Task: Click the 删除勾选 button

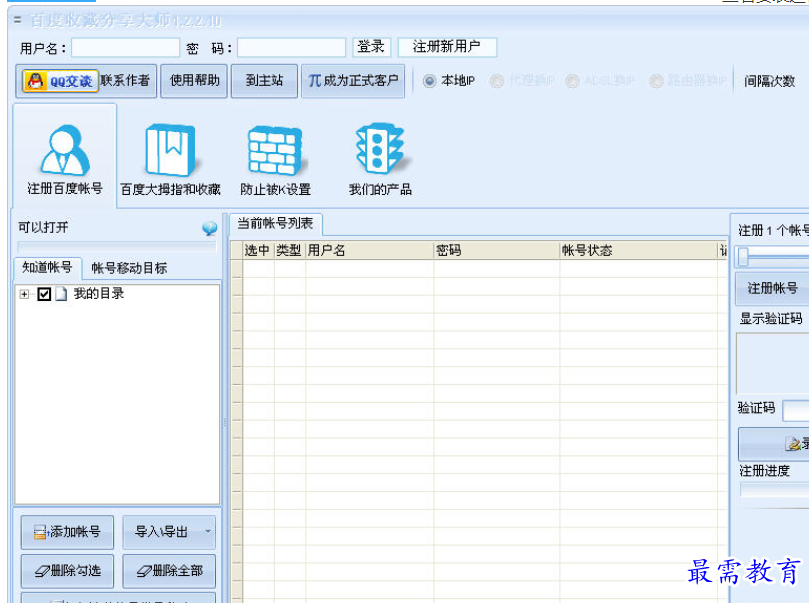Action: [x=67, y=571]
